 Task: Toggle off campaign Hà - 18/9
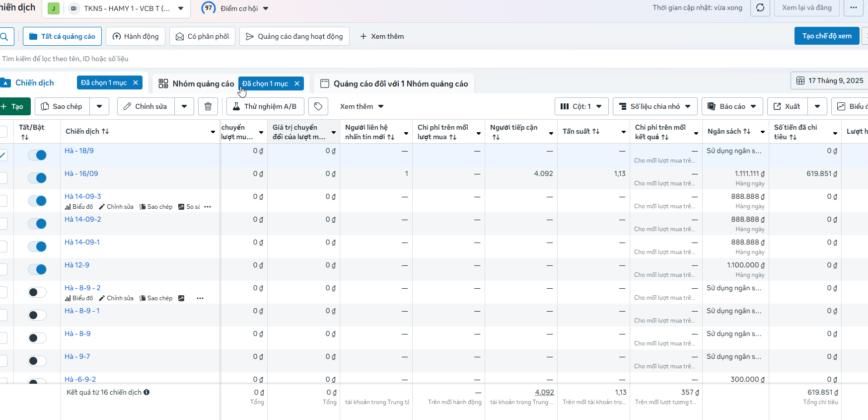[37, 155]
